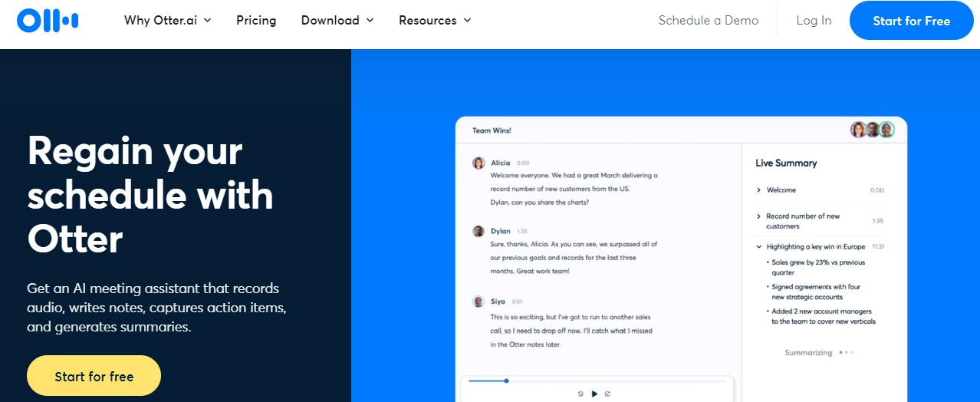Click the blue Start for Free button
The image size is (980, 402).
(x=912, y=21)
